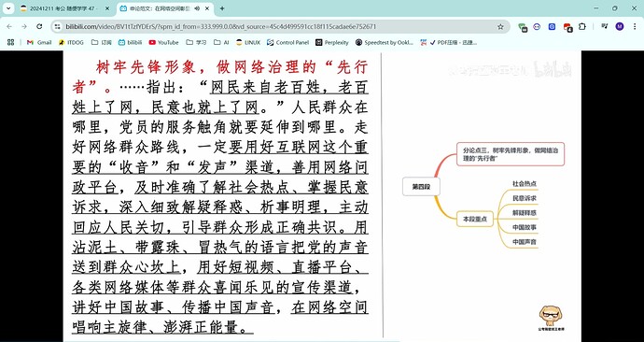Click the 解疑释惑 mind map leaf
The width and height of the screenshot is (644, 342).
(525, 212)
